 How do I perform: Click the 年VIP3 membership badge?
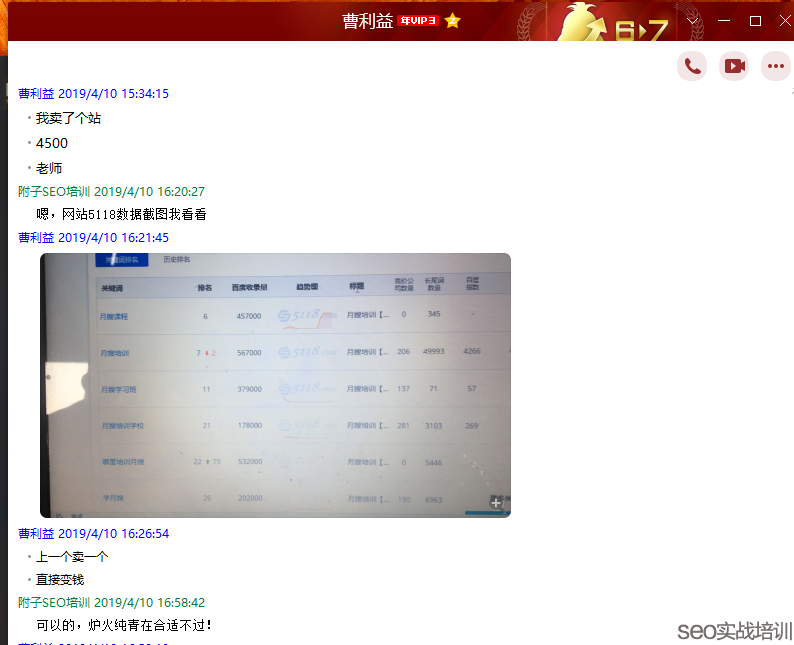click(418, 21)
